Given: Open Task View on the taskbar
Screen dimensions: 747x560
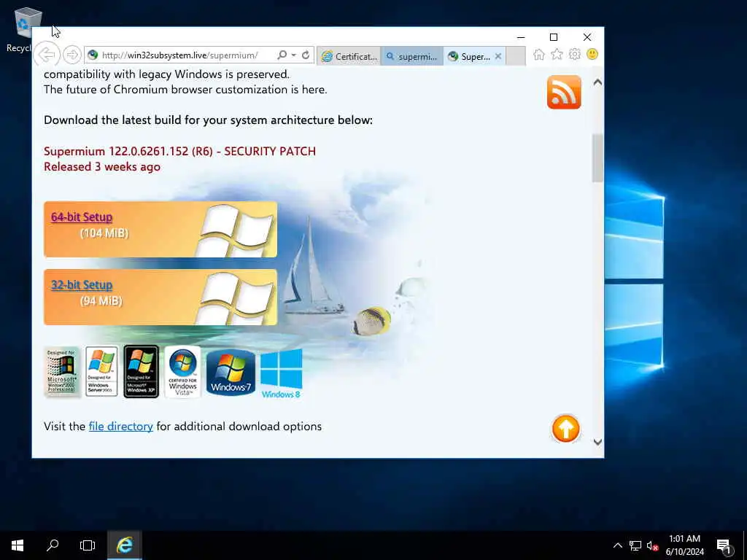Looking at the screenshot, I should click(x=88, y=545).
